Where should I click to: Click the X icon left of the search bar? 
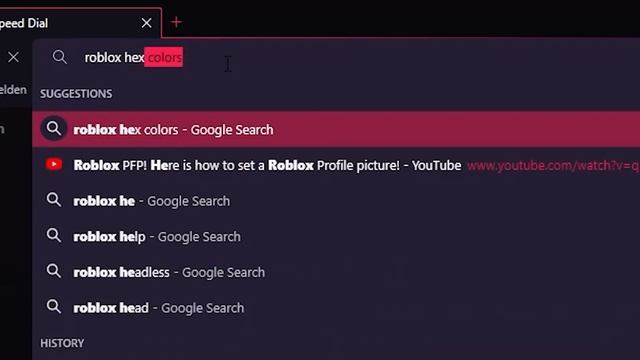point(13,57)
